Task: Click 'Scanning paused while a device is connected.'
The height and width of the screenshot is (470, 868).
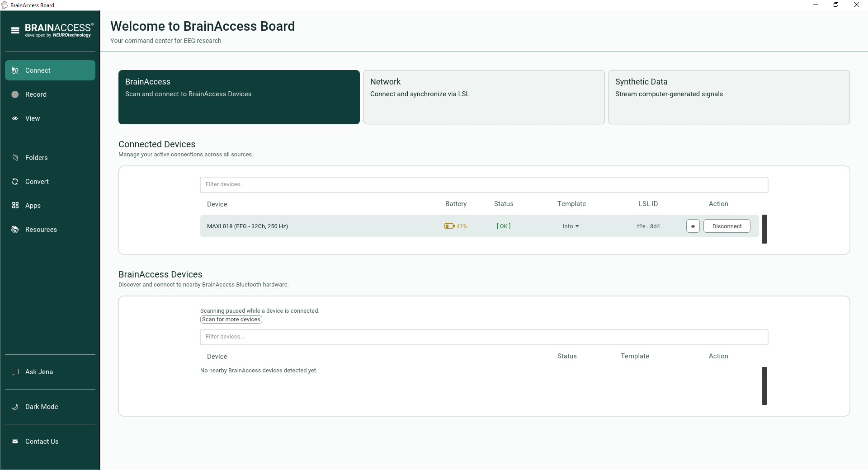Action: (259, 311)
